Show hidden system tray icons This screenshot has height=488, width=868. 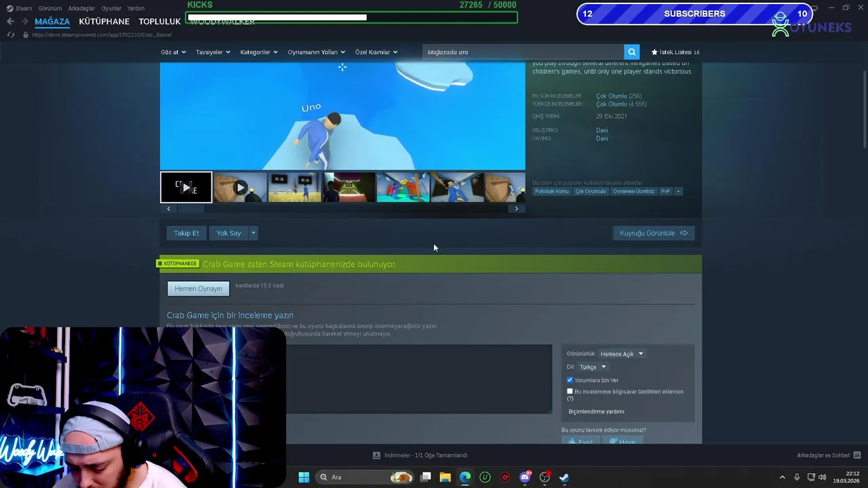click(x=782, y=477)
